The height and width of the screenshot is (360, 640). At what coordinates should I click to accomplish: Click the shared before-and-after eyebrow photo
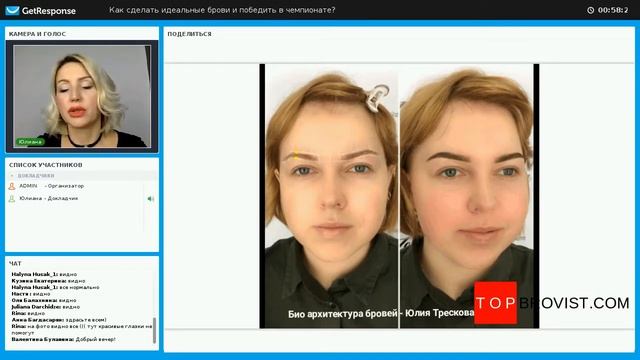pyautogui.click(x=399, y=196)
